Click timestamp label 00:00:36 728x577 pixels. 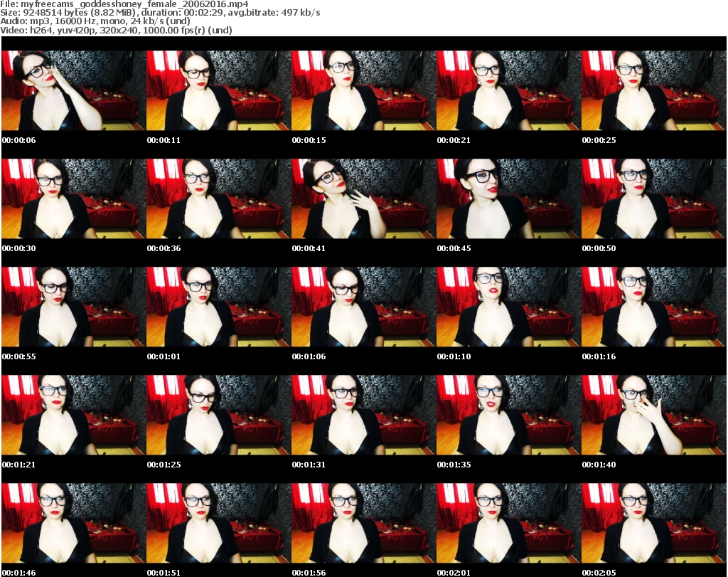point(164,248)
